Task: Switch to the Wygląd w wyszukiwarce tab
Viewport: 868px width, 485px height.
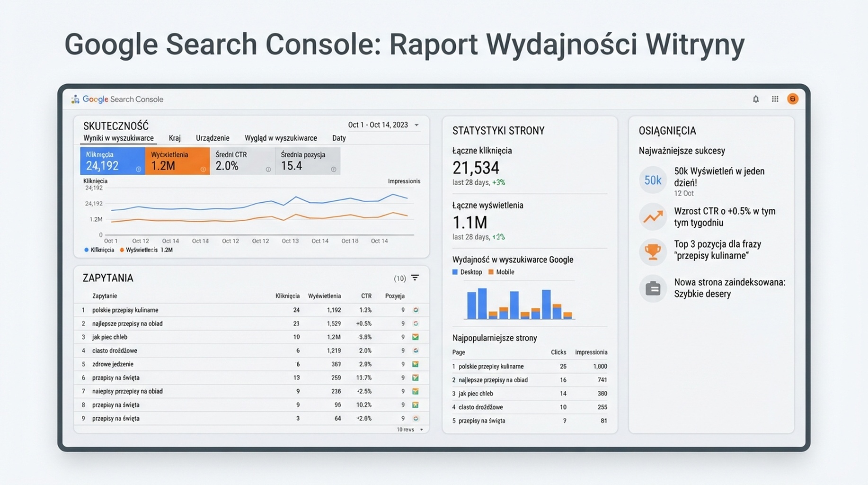Action: tap(281, 138)
